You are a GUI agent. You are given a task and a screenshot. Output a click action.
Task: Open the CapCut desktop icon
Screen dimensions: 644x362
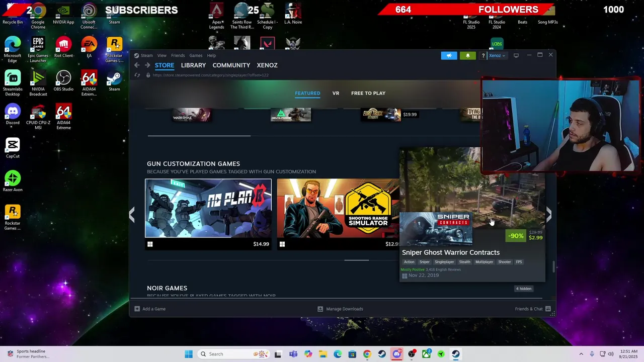[13, 148]
